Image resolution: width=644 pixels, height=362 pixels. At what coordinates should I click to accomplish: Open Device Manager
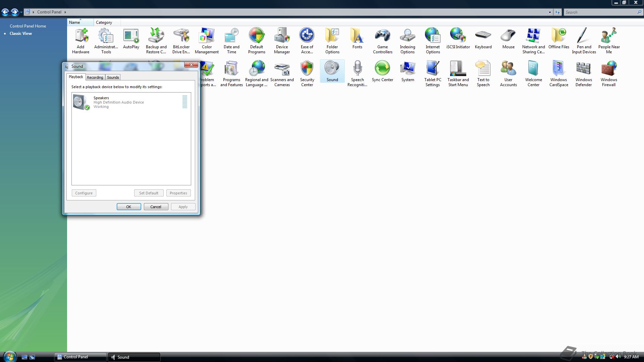(282, 41)
